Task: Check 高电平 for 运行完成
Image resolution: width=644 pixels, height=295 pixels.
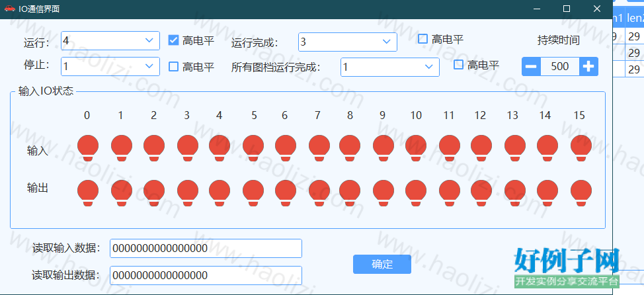Action: pos(423,39)
